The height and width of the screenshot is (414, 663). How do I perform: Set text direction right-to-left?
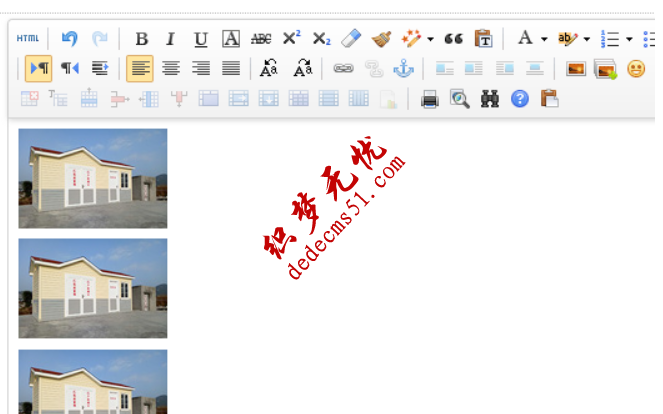click(x=70, y=68)
